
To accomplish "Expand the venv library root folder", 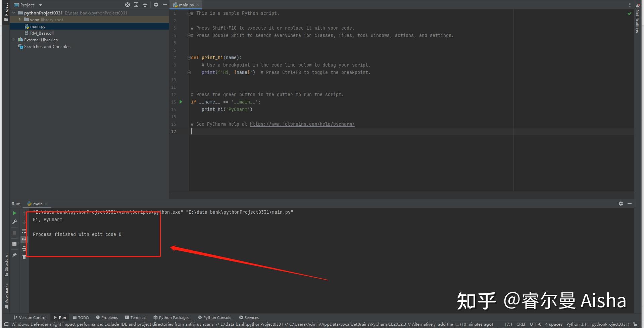I will [x=19, y=19].
